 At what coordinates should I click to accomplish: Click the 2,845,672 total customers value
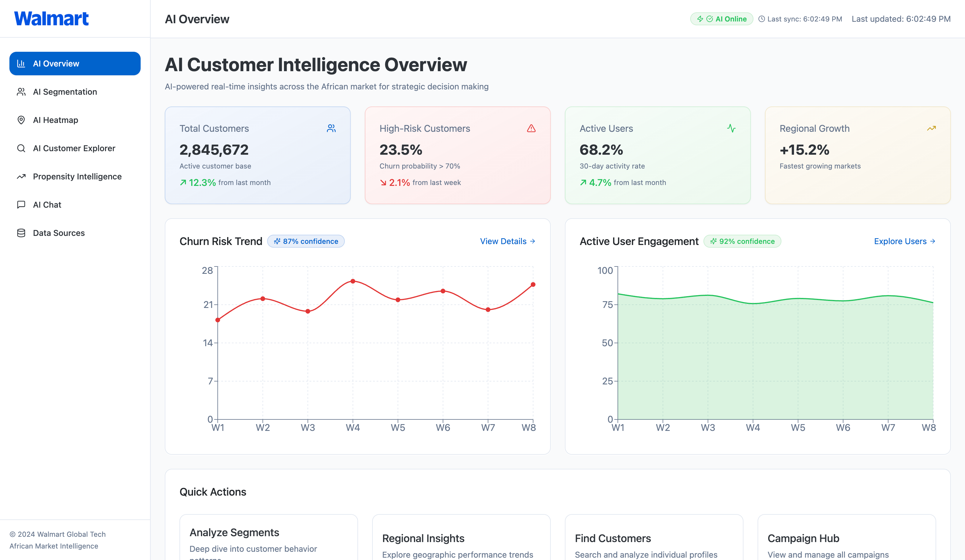214,150
